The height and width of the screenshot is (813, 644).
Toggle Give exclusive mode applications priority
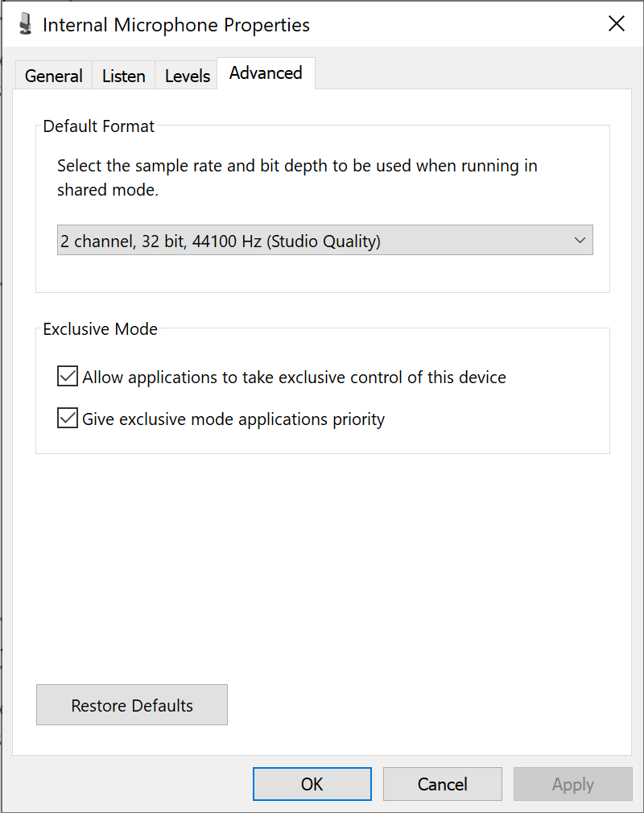[x=68, y=418]
